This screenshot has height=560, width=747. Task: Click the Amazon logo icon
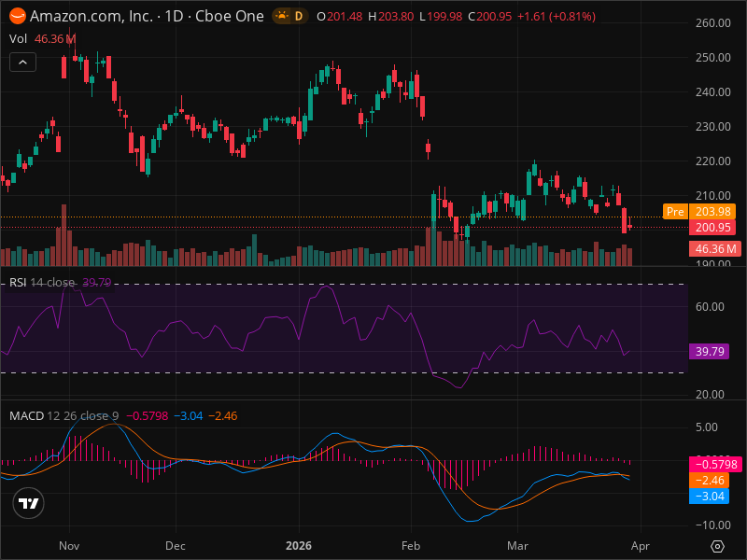(x=18, y=16)
